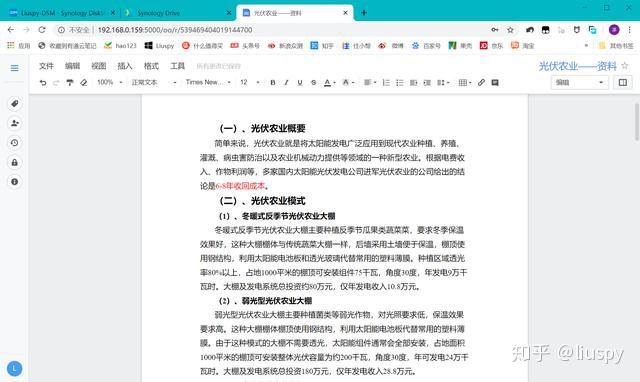Viewport: 640px width, 382px height.
Task: Click the font color A icon
Action: click(x=327, y=83)
